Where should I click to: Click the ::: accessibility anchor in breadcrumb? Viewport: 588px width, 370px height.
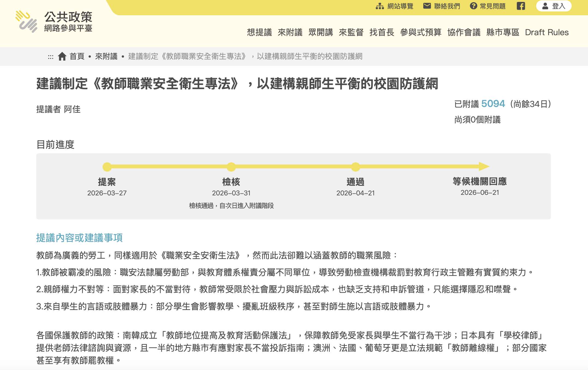click(x=51, y=57)
